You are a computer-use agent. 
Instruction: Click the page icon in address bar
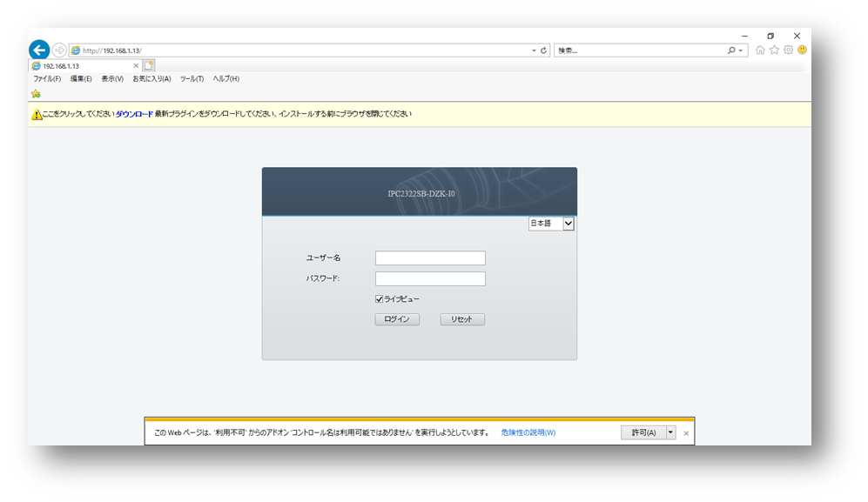[x=76, y=50]
